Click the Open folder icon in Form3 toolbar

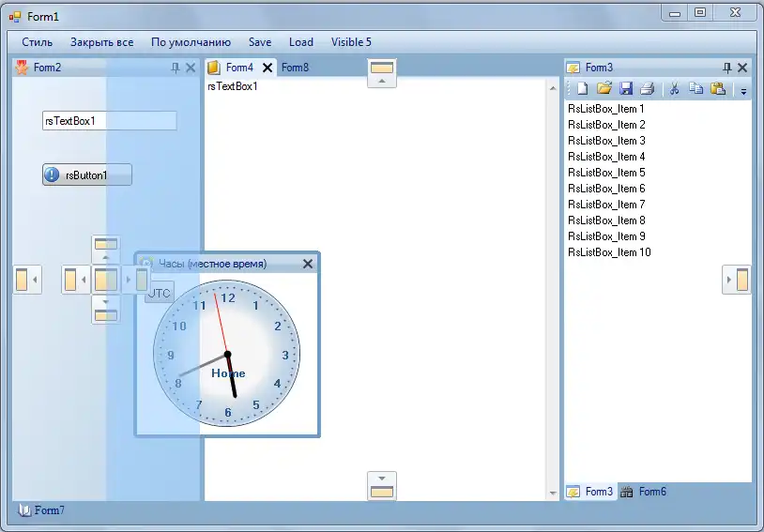pos(604,88)
